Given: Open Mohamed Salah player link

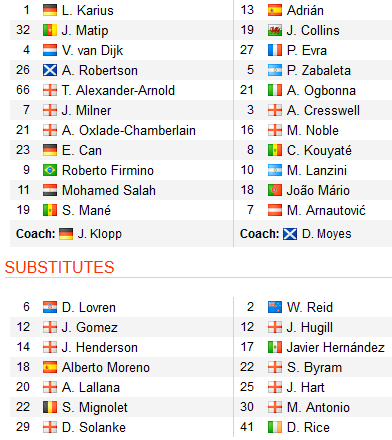Looking at the screenshot, I should point(109,190).
